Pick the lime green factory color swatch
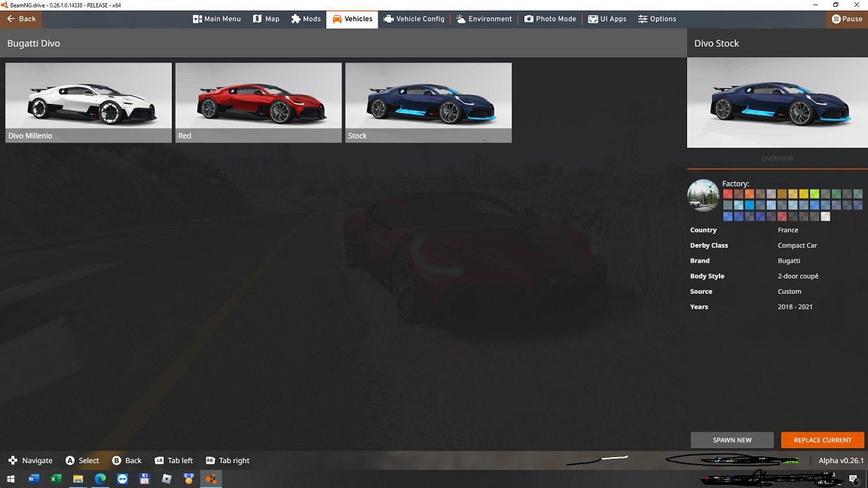Screen dimensions: 868x488 815,194
